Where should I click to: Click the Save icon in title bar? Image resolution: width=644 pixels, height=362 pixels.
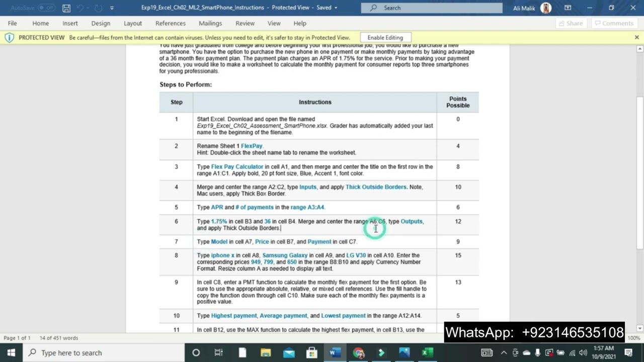[66, 8]
